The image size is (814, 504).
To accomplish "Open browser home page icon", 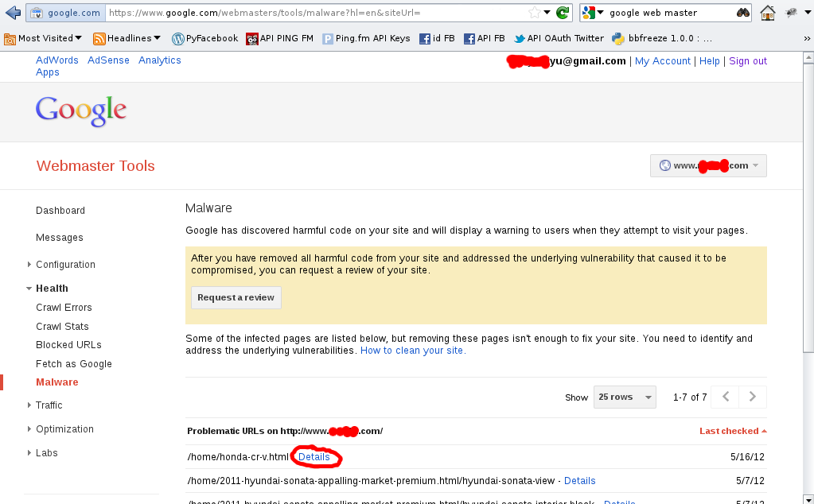I will tap(767, 13).
